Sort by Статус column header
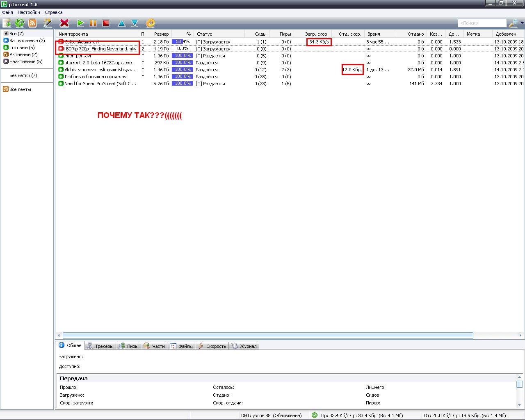525x420 pixels. pyautogui.click(x=219, y=34)
